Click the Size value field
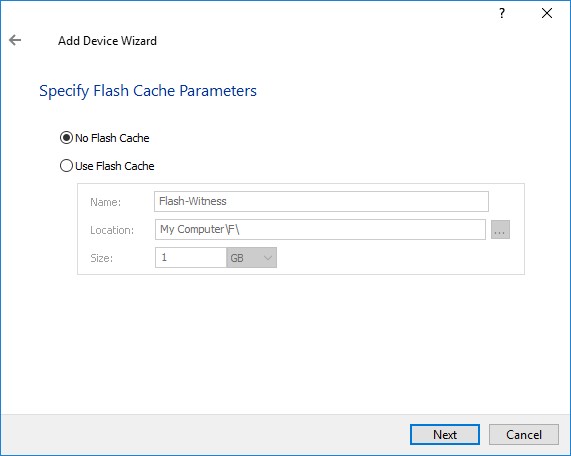The image size is (571, 456). pos(191,258)
